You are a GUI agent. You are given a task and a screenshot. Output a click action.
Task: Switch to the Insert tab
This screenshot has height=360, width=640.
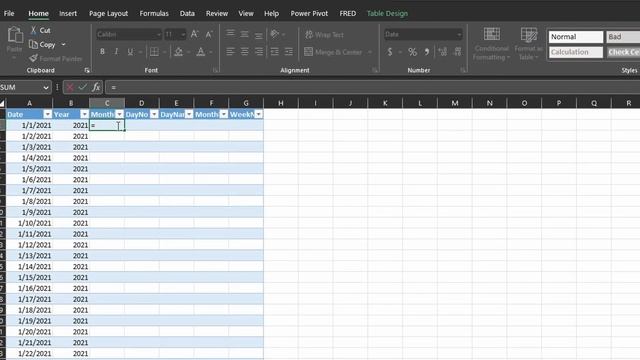pyautogui.click(x=68, y=13)
